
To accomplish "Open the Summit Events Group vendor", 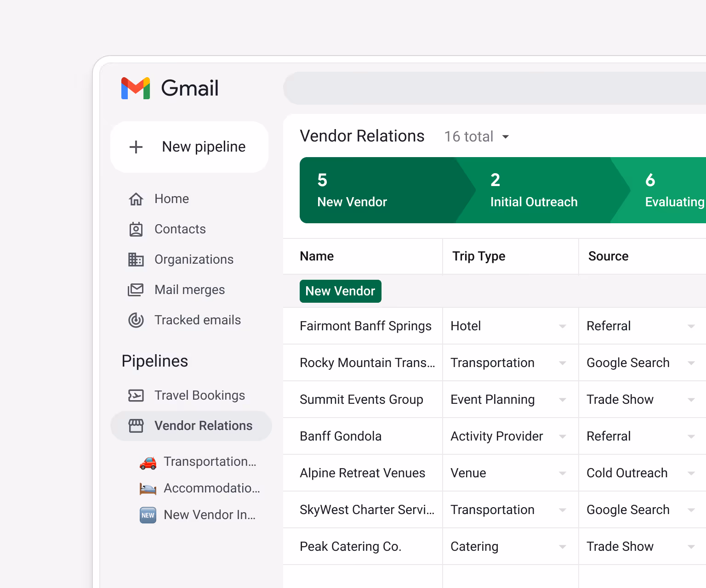I will click(x=362, y=400).
